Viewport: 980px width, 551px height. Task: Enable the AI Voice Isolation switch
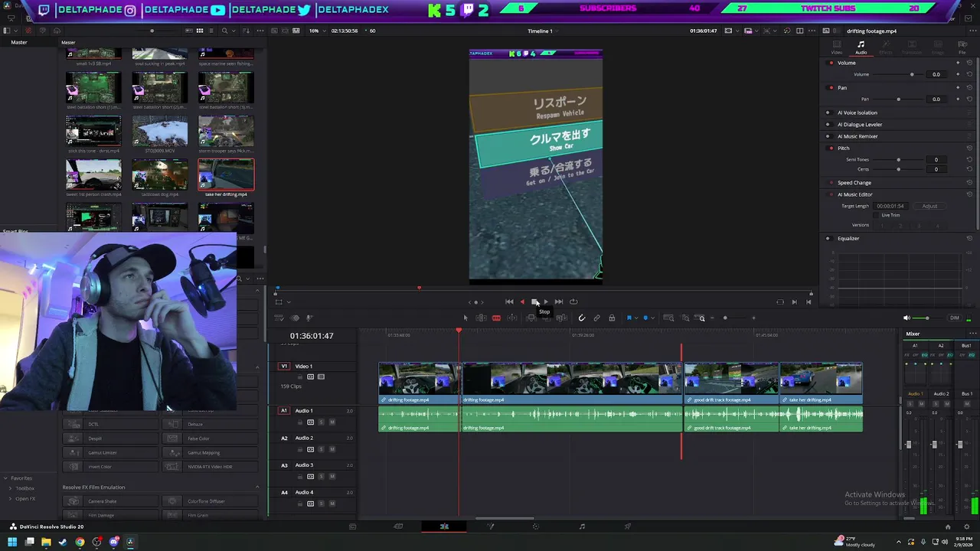pyautogui.click(x=828, y=112)
